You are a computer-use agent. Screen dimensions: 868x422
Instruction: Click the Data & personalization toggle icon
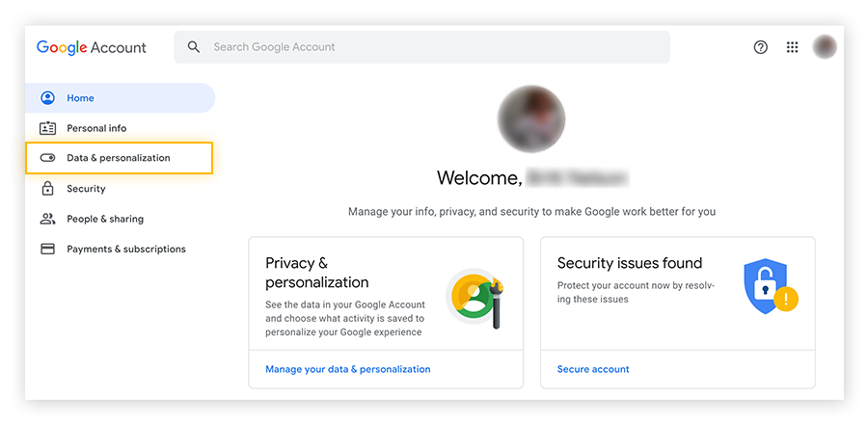pyautogui.click(x=47, y=158)
